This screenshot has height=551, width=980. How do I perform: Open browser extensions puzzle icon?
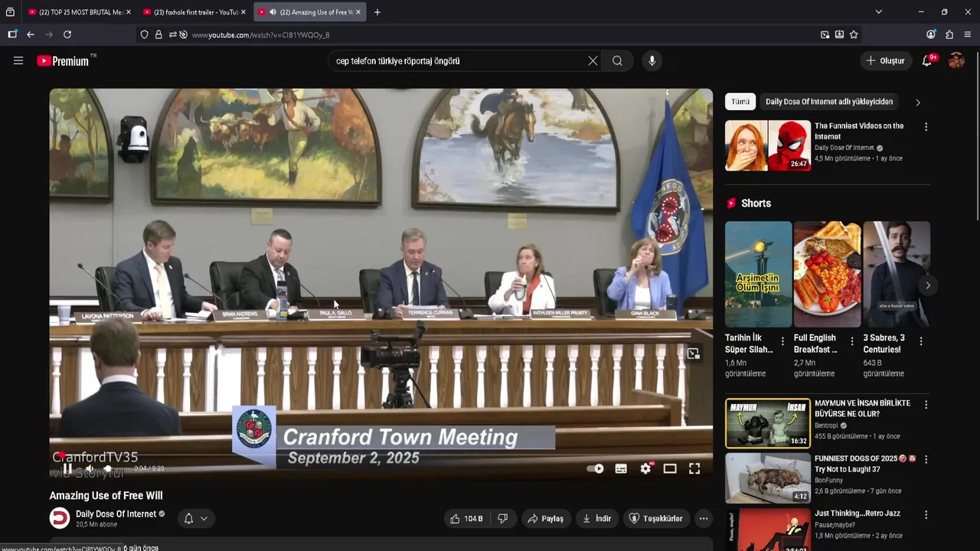(949, 34)
